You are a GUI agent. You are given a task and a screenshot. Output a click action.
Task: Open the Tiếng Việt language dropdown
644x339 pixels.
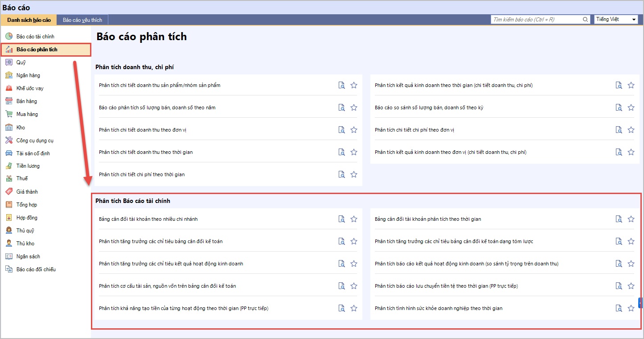[x=616, y=20]
